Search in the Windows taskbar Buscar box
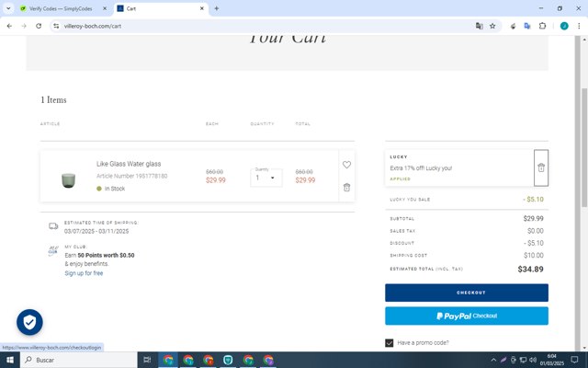This screenshot has width=588, height=368. pos(79,360)
